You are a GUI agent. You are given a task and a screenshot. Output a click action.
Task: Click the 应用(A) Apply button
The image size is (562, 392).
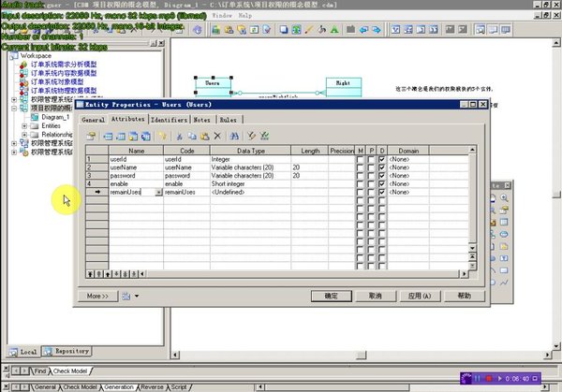coord(420,296)
